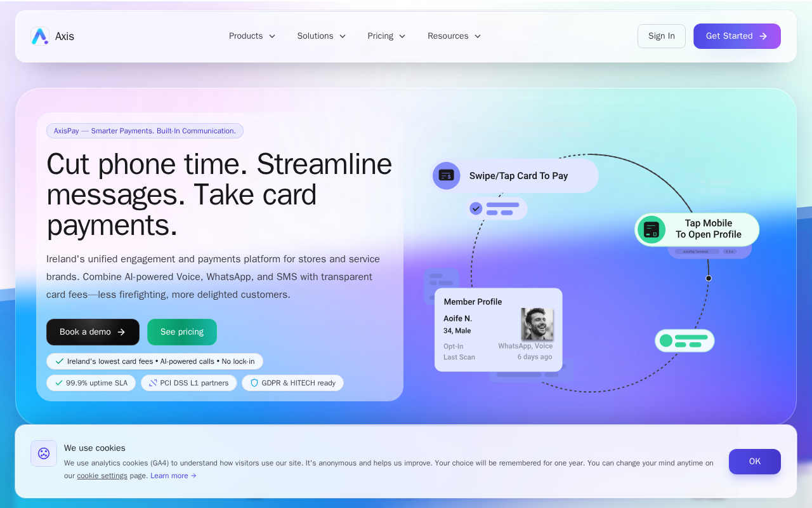Click the green terminal icon beside Tap Mobile
The height and width of the screenshot is (508, 812).
pos(652,229)
